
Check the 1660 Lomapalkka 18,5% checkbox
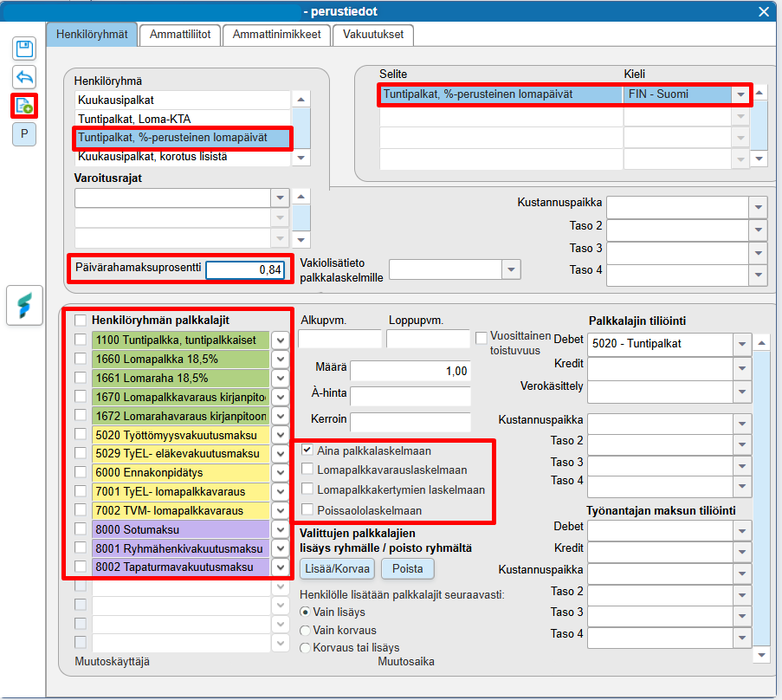81,359
